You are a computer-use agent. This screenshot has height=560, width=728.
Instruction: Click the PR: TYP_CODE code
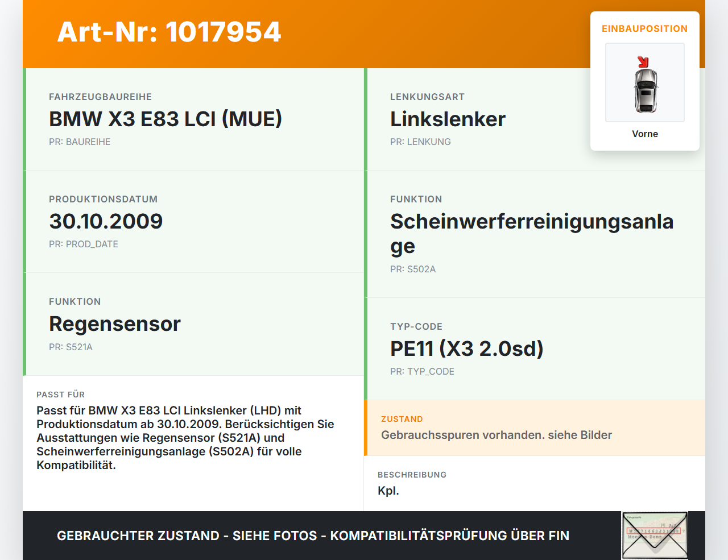click(x=422, y=371)
